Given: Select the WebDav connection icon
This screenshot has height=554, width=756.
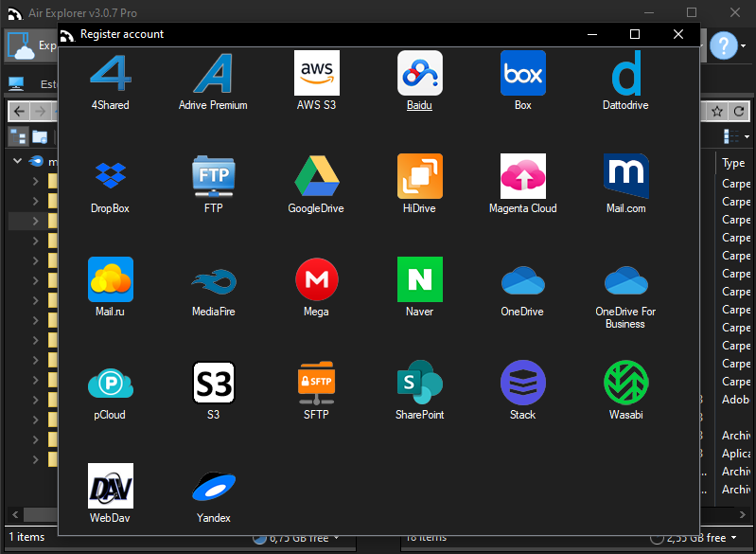Looking at the screenshot, I should click(x=111, y=494).
